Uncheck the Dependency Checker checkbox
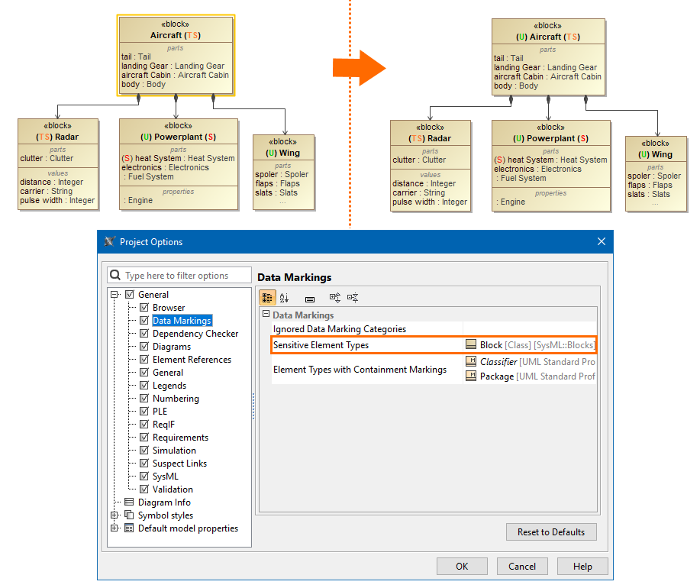The width and height of the screenshot is (700, 588). (144, 334)
